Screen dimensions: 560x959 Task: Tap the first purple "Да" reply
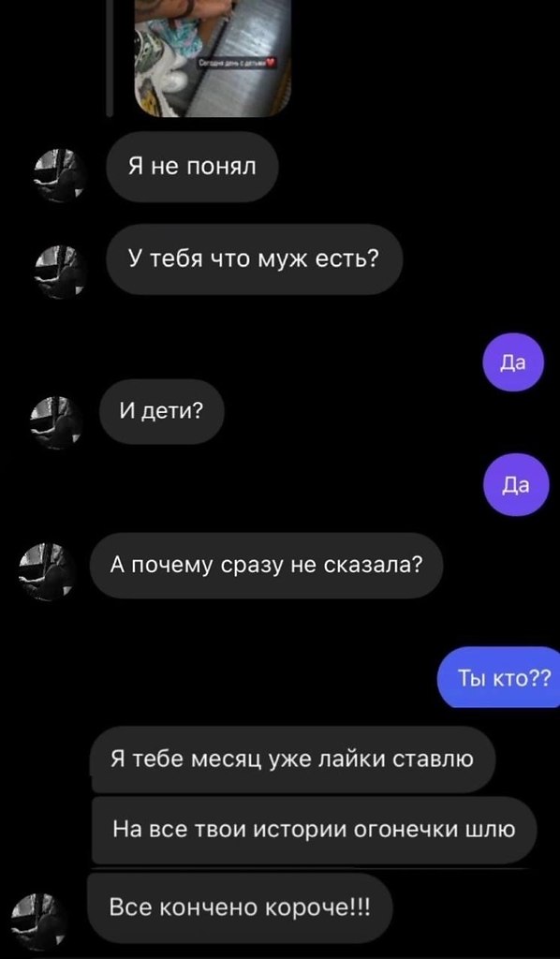tap(513, 362)
